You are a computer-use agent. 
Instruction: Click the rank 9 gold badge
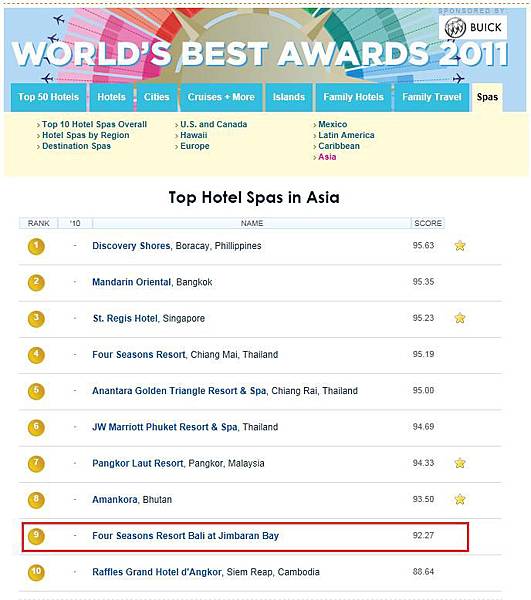pos(36,536)
